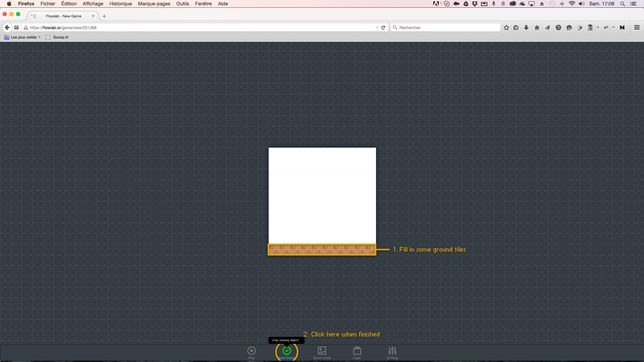Click the clock showing Sam. 17:09
644x362 pixels.
click(x=602, y=4)
